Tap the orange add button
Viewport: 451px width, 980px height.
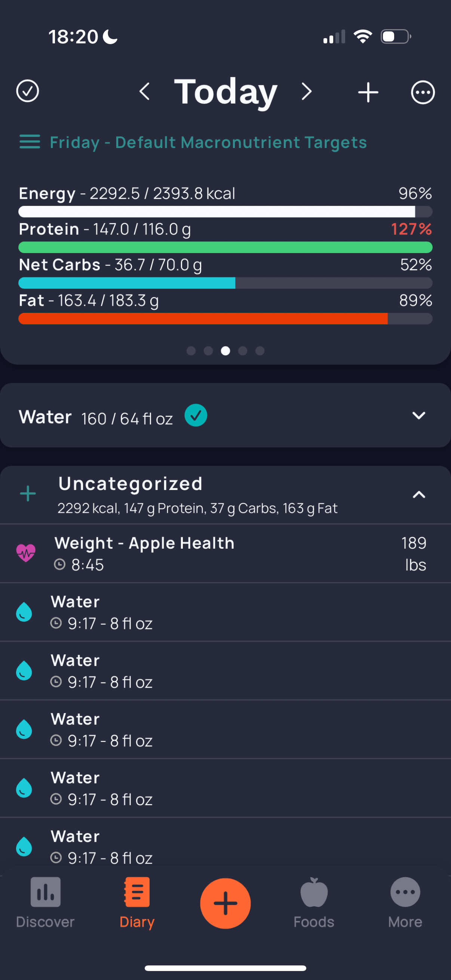(x=225, y=903)
